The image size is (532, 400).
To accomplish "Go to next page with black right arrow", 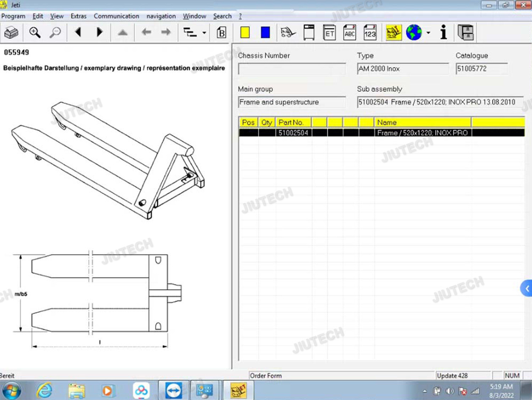I will tap(99, 32).
